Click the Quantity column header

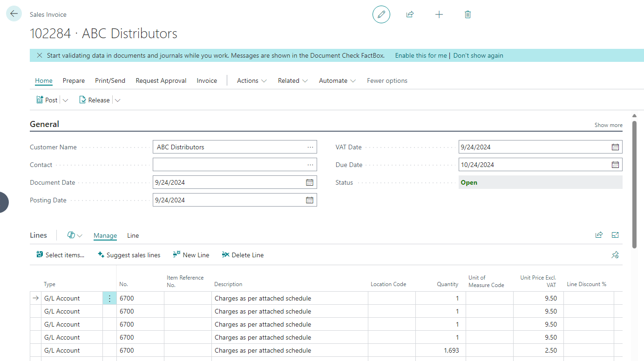click(x=447, y=284)
